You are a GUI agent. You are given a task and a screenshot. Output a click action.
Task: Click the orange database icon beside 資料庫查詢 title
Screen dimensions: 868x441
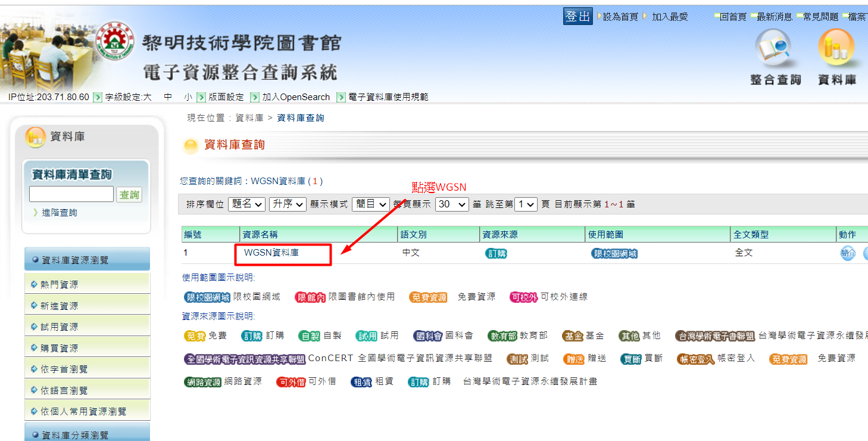point(191,146)
